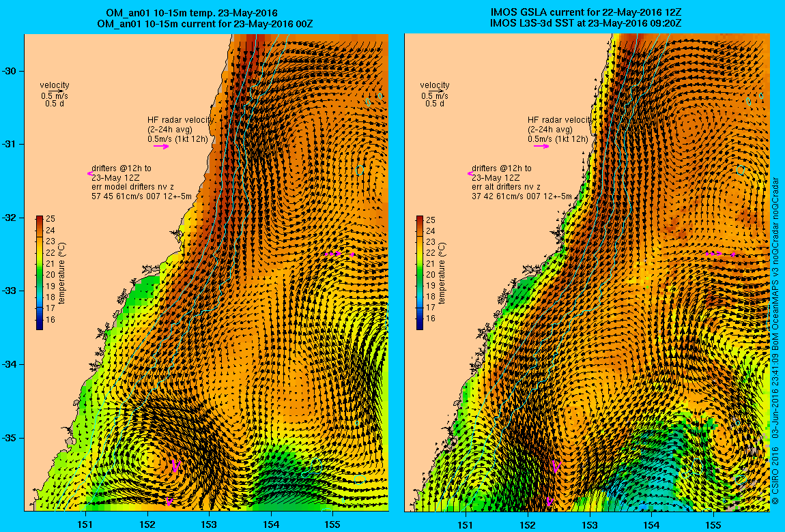Click the vertical CSIRO copyright text at right edge
This screenshot has height=532, width=785.
tap(775, 341)
